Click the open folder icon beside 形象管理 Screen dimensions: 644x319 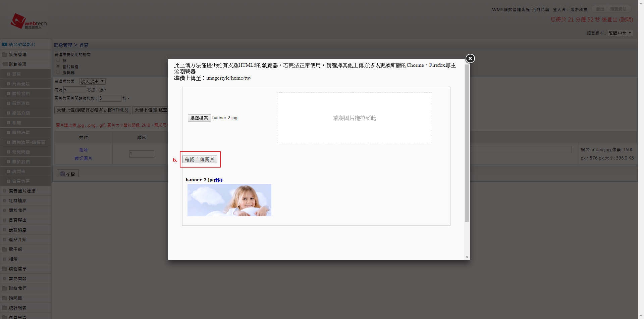tap(5, 64)
